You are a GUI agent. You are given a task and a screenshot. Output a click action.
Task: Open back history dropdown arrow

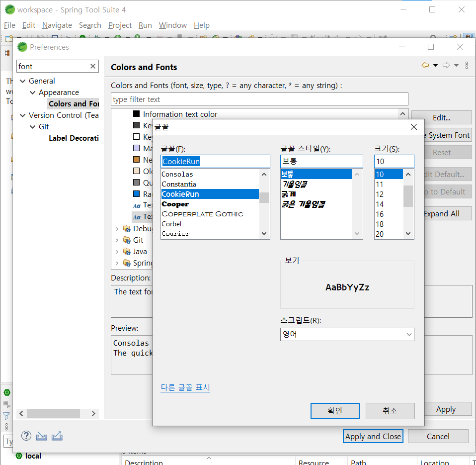click(435, 65)
